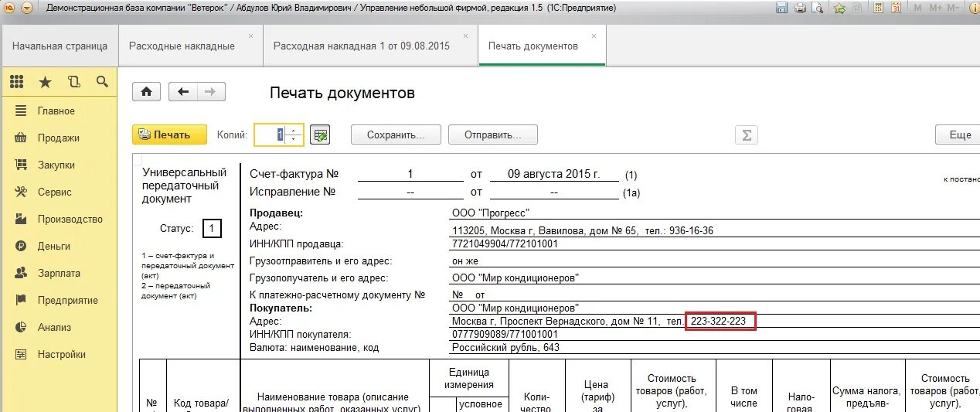Close the Расходные накладные tab

[x=250, y=36]
